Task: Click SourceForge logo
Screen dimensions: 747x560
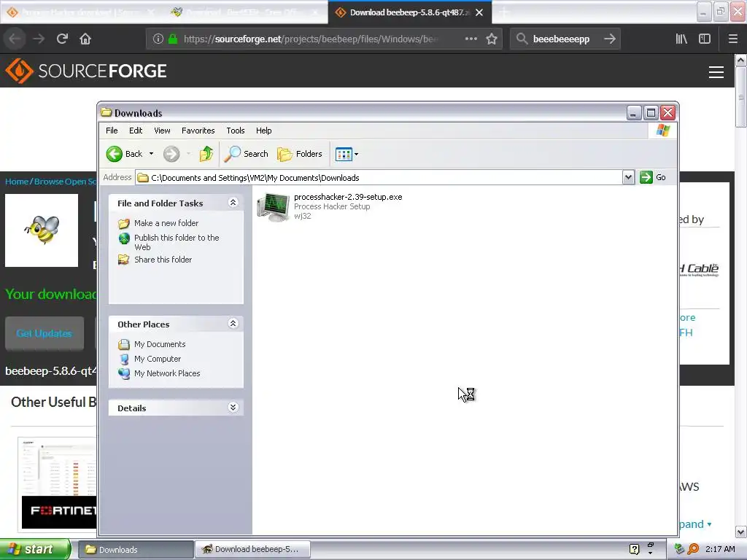Action: coord(86,71)
